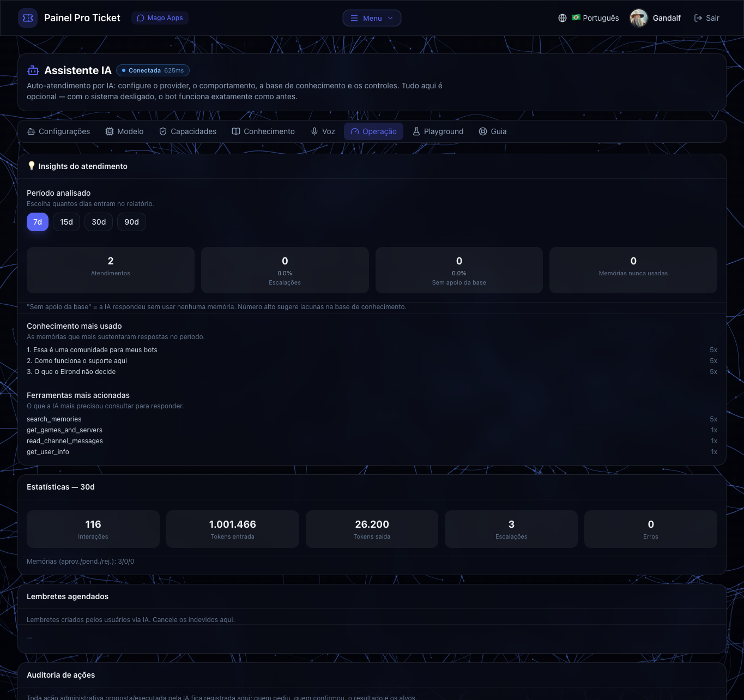
Task: Expand the Menu dropdown chevron
Action: pos(390,18)
